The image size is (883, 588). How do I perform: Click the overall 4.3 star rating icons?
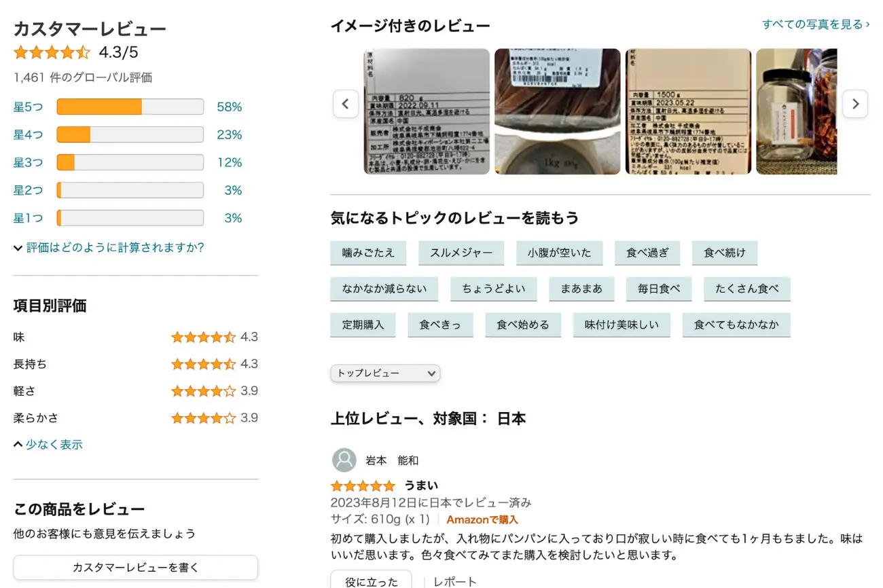[x=52, y=52]
